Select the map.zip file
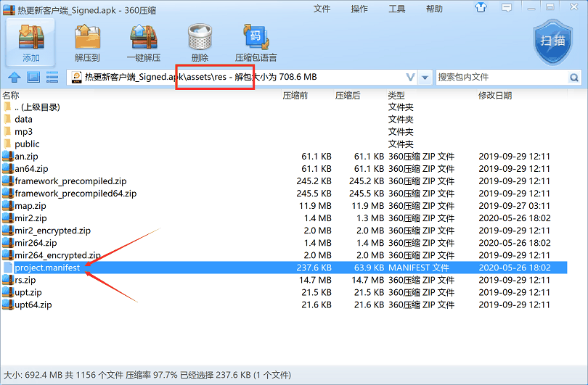 (30, 206)
